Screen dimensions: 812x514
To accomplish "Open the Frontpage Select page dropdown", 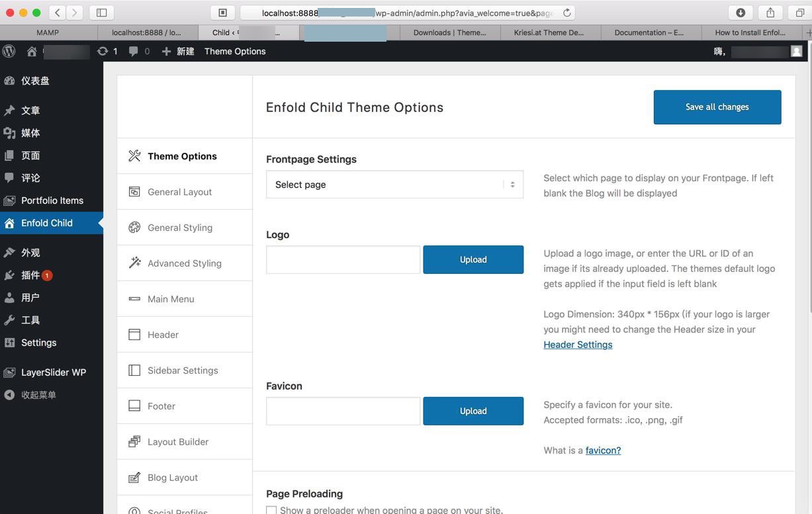I will (x=394, y=185).
